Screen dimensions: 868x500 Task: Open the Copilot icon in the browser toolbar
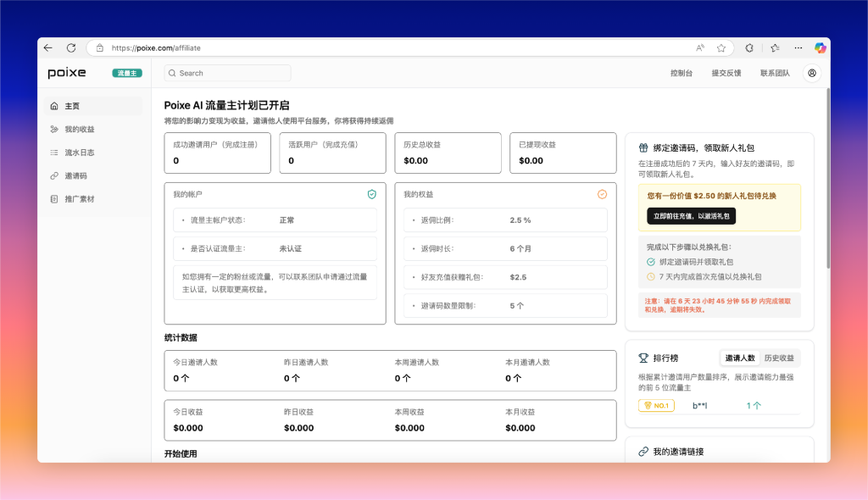pyautogui.click(x=820, y=48)
